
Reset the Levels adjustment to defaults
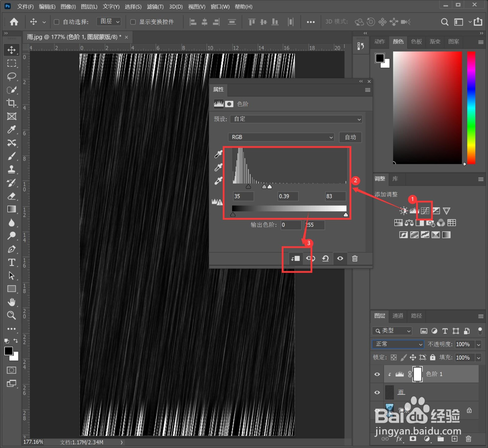tap(325, 259)
